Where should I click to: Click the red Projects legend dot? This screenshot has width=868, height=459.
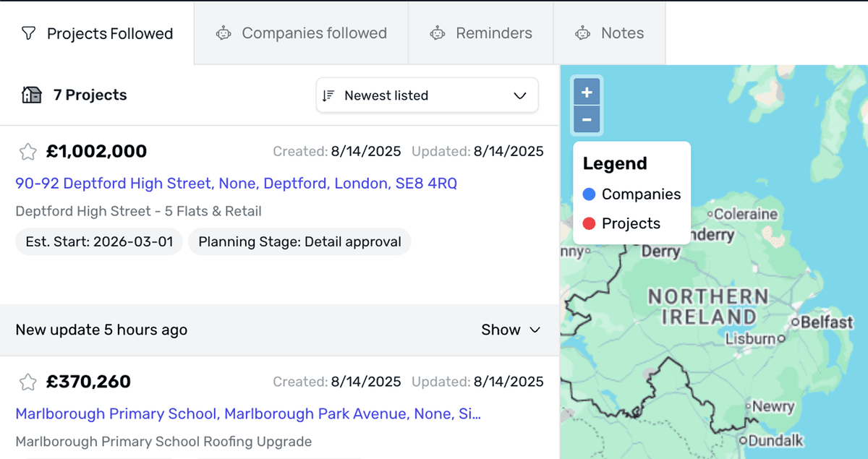click(x=589, y=223)
